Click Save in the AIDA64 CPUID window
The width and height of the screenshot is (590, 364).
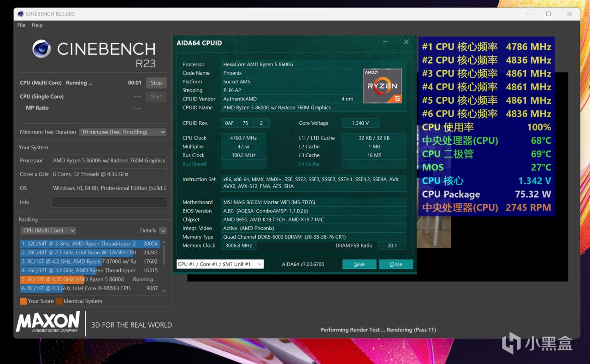click(359, 264)
